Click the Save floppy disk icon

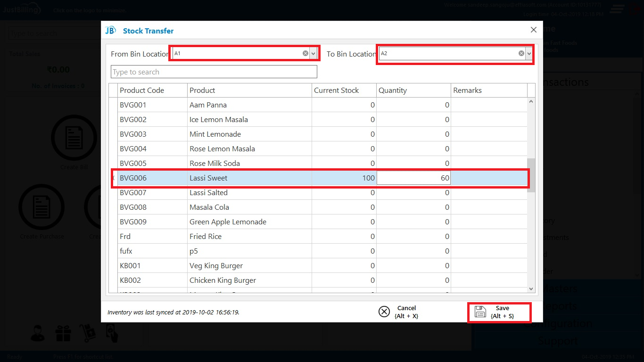pos(480,312)
